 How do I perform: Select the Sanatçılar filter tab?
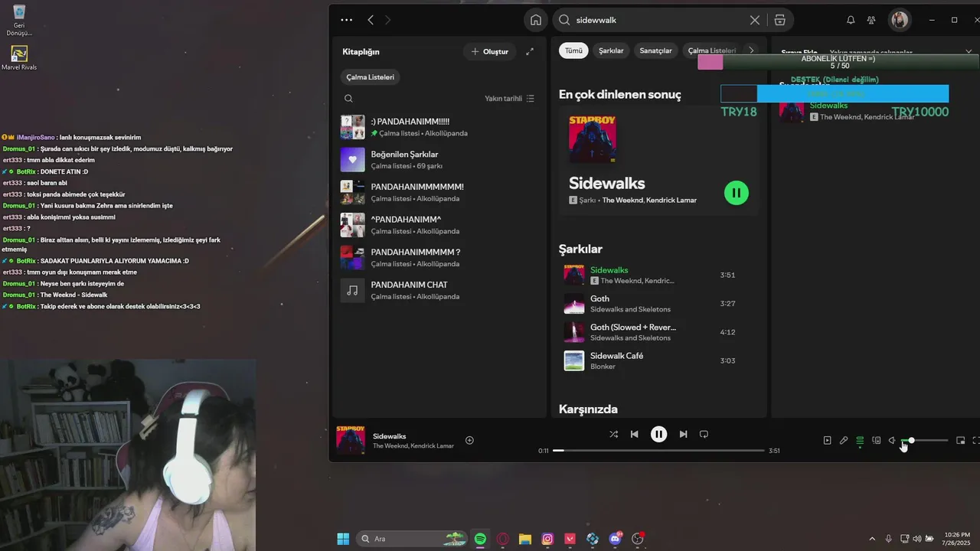pyautogui.click(x=655, y=51)
